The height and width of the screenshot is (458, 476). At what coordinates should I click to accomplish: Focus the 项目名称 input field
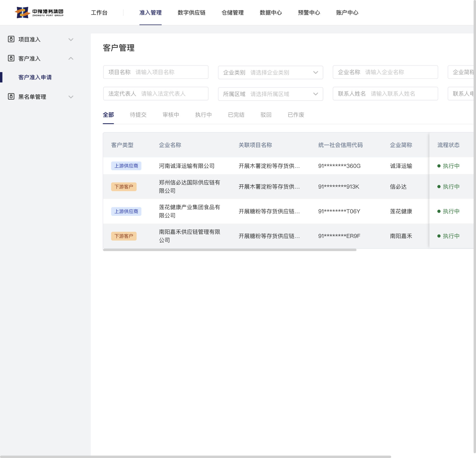(x=156, y=72)
